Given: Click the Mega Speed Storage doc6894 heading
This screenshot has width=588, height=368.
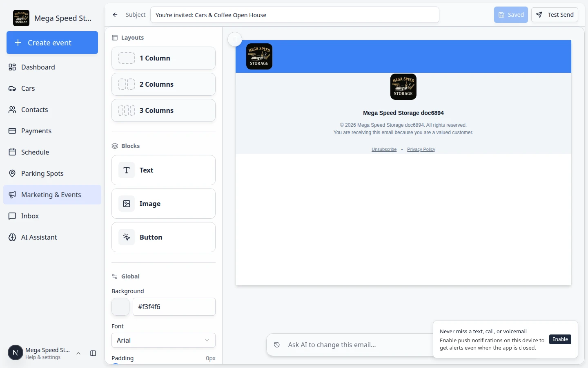Looking at the screenshot, I should pyautogui.click(x=403, y=113).
